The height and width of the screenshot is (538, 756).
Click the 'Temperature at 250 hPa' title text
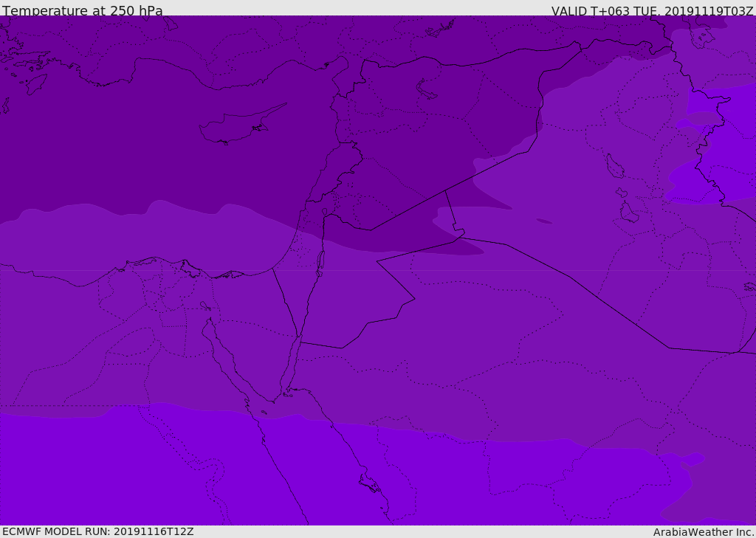(83, 10)
